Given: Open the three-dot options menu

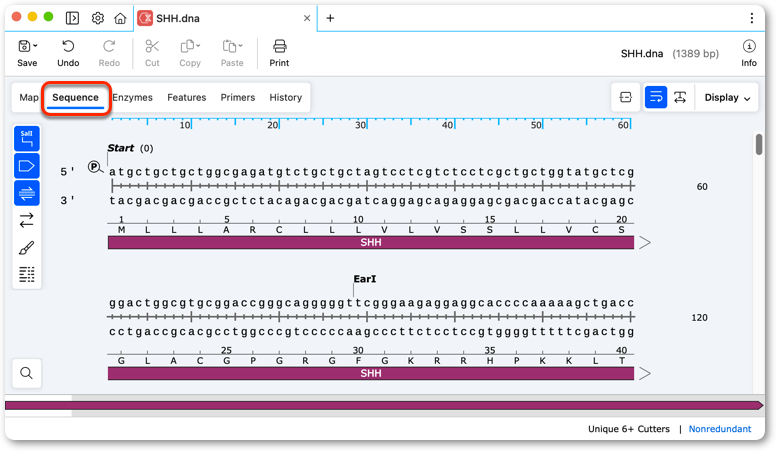Looking at the screenshot, I should click(751, 18).
